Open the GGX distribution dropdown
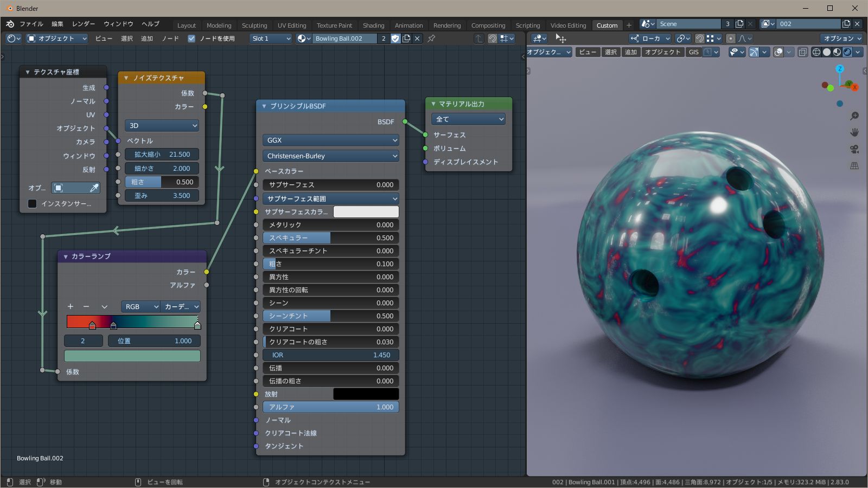Screen dimensions: 868x488 [330, 140]
